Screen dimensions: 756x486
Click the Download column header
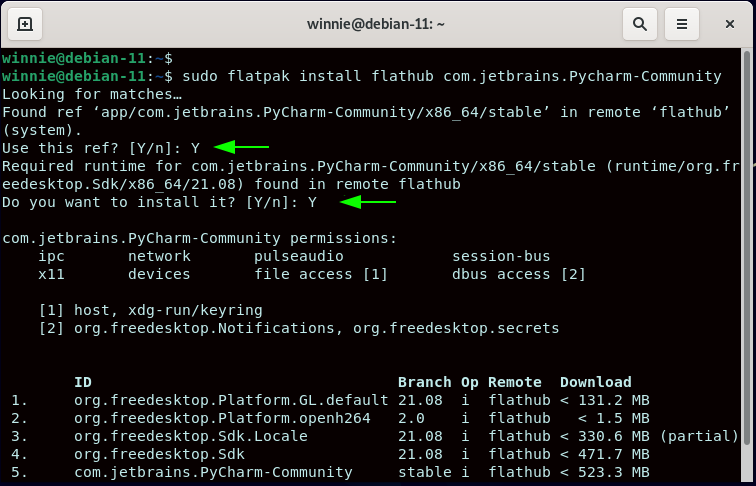pyautogui.click(x=595, y=382)
